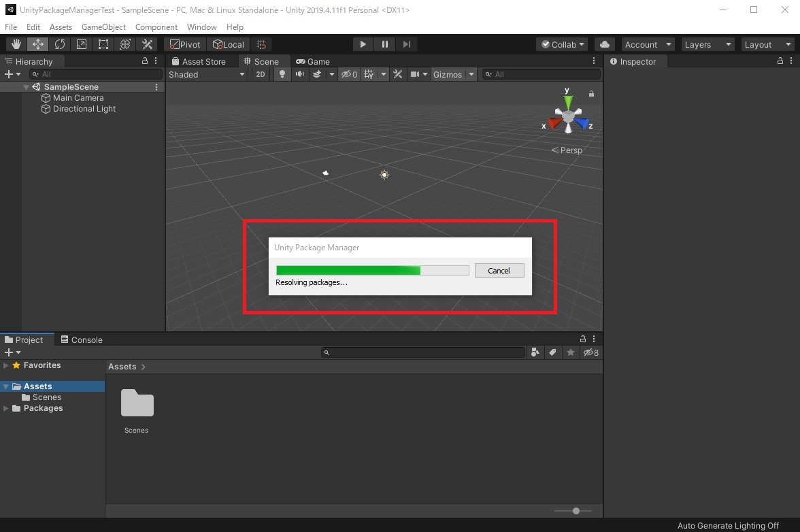Toggle scene effects icon
This screenshot has width=800, height=532.
[317, 74]
